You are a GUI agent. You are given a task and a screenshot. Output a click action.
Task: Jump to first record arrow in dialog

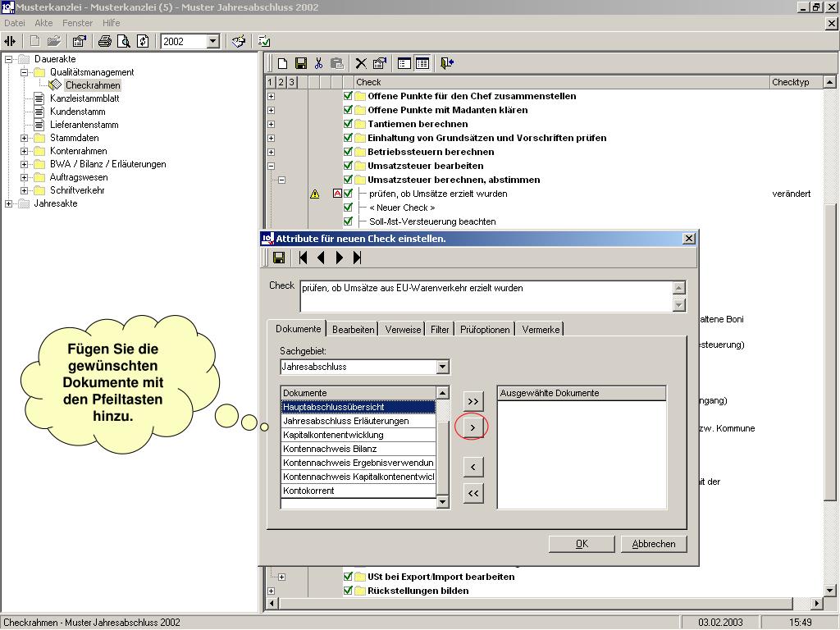(x=304, y=258)
